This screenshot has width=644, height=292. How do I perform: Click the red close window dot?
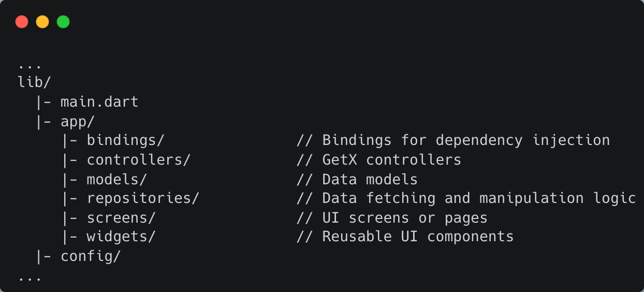[x=22, y=22]
